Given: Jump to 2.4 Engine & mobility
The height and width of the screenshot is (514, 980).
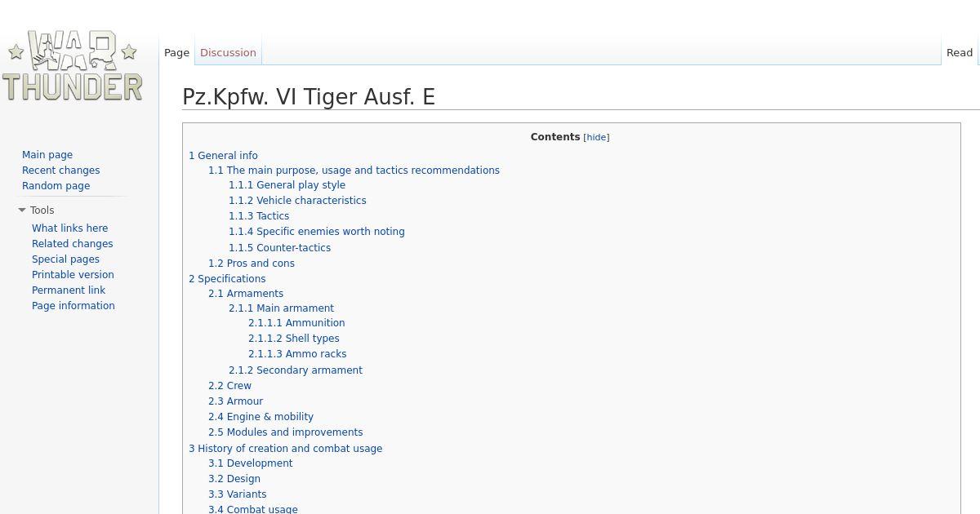Looking at the screenshot, I should [x=261, y=417].
